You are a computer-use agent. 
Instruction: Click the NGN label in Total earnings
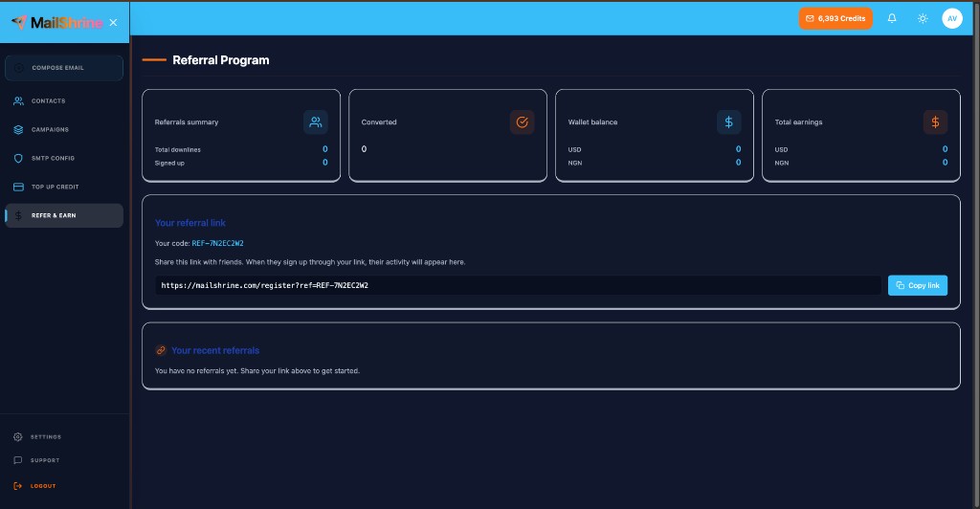coord(782,163)
